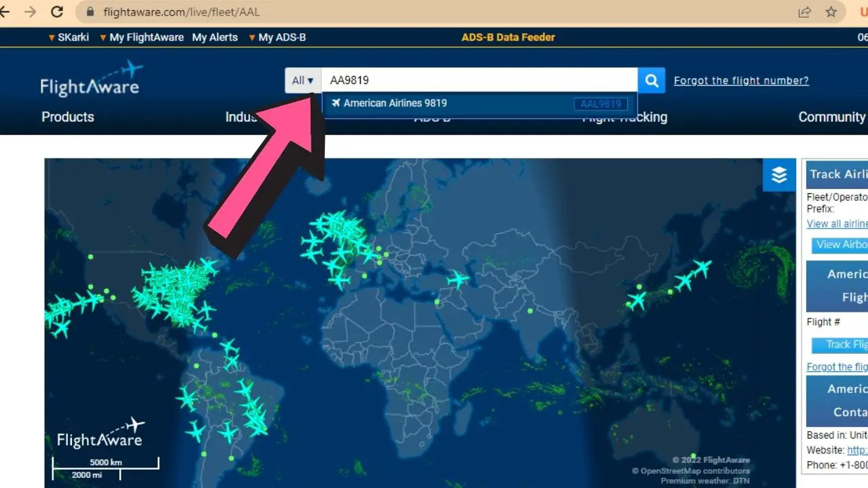Image resolution: width=868 pixels, height=488 pixels.
Task: Open the All search filter dropdown
Action: pyautogui.click(x=302, y=81)
